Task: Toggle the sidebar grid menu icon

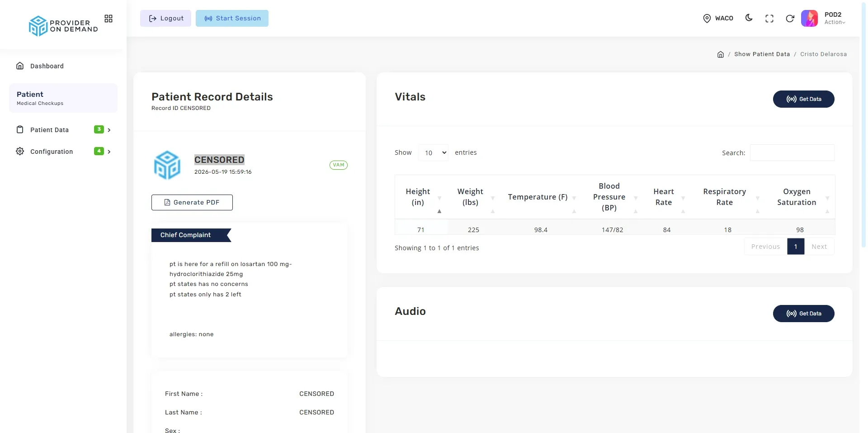Action: pos(108,19)
